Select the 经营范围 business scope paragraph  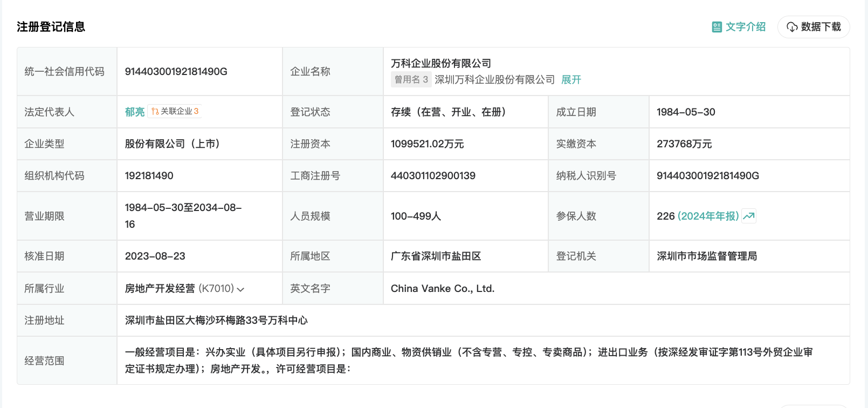tap(469, 361)
